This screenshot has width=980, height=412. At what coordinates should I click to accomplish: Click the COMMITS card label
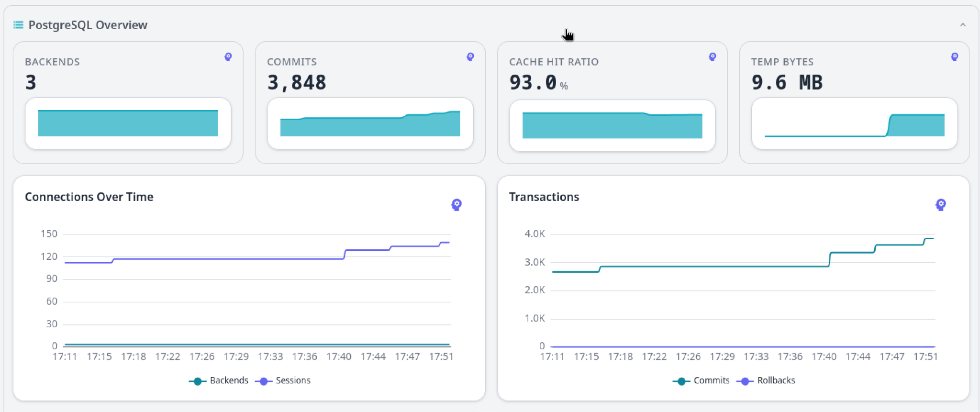pos(292,62)
